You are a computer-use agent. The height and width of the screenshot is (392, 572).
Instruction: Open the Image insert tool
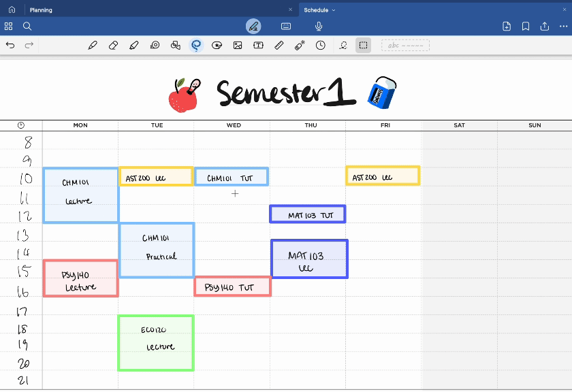(x=238, y=46)
